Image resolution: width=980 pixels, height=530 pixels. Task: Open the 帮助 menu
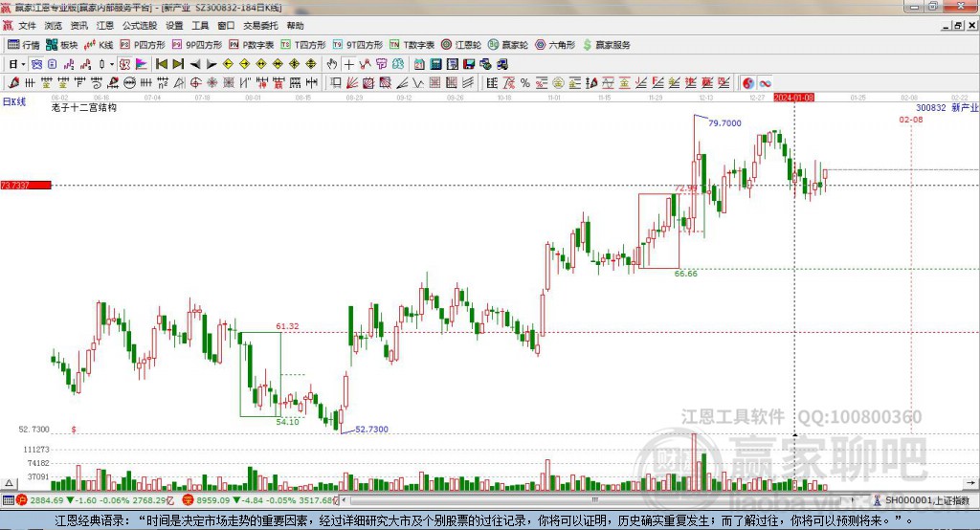(295, 26)
